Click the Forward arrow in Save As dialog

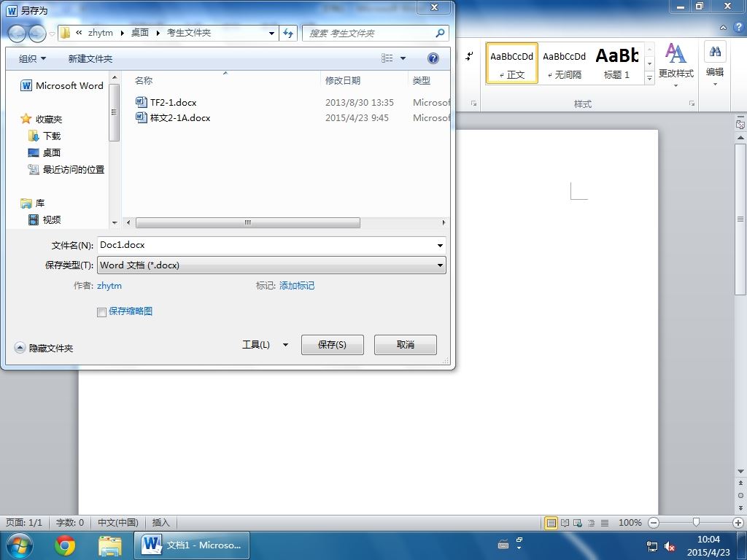coord(37,33)
